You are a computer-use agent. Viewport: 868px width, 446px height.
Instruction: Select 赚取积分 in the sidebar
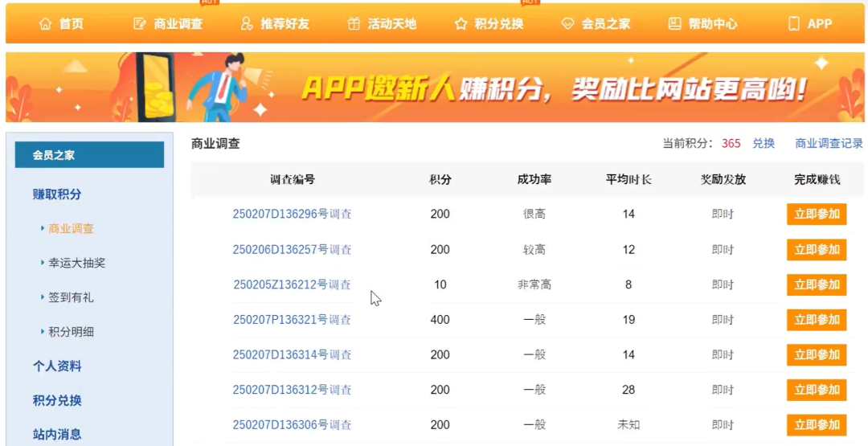tap(57, 194)
